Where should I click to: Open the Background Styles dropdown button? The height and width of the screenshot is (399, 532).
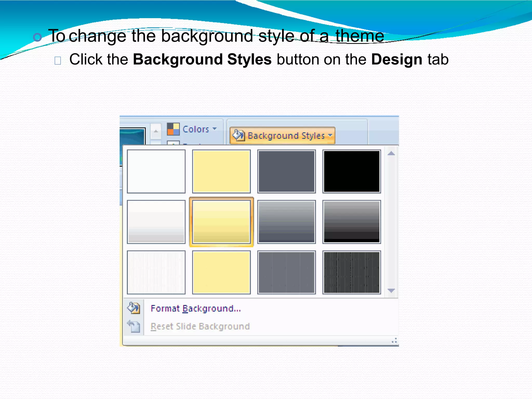[x=282, y=135]
